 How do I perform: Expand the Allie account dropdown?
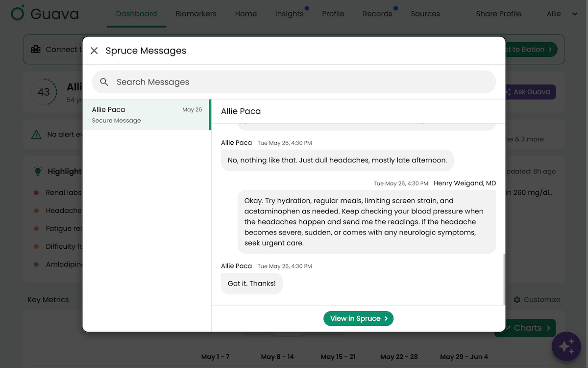tap(562, 14)
